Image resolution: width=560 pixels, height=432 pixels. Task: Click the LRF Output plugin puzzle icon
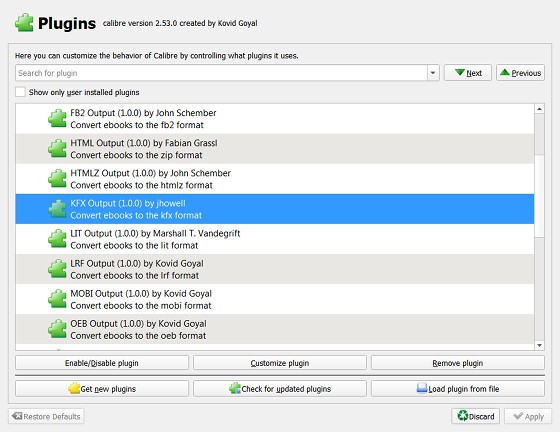point(57,269)
